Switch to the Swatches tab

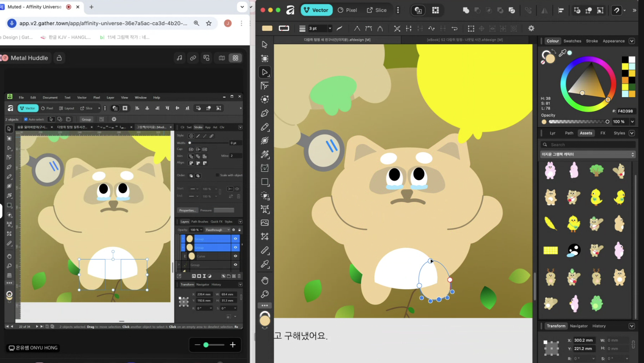[x=572, y=41]
